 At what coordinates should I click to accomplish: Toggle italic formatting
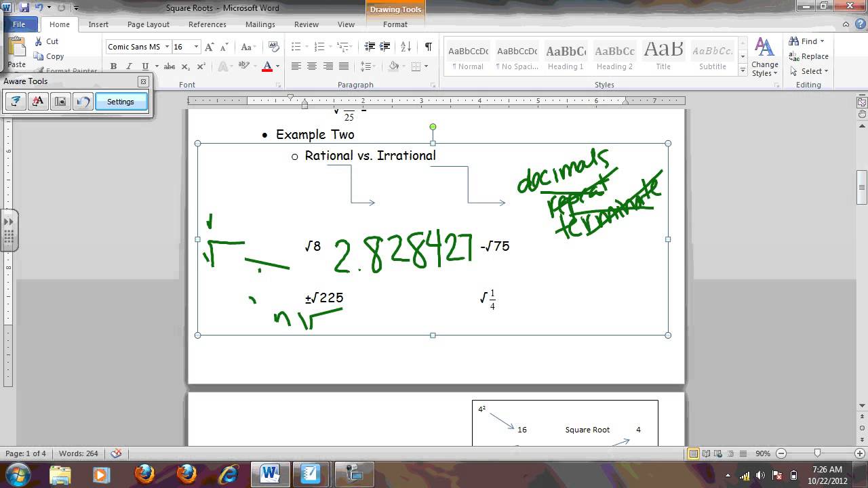pos(129,66)
